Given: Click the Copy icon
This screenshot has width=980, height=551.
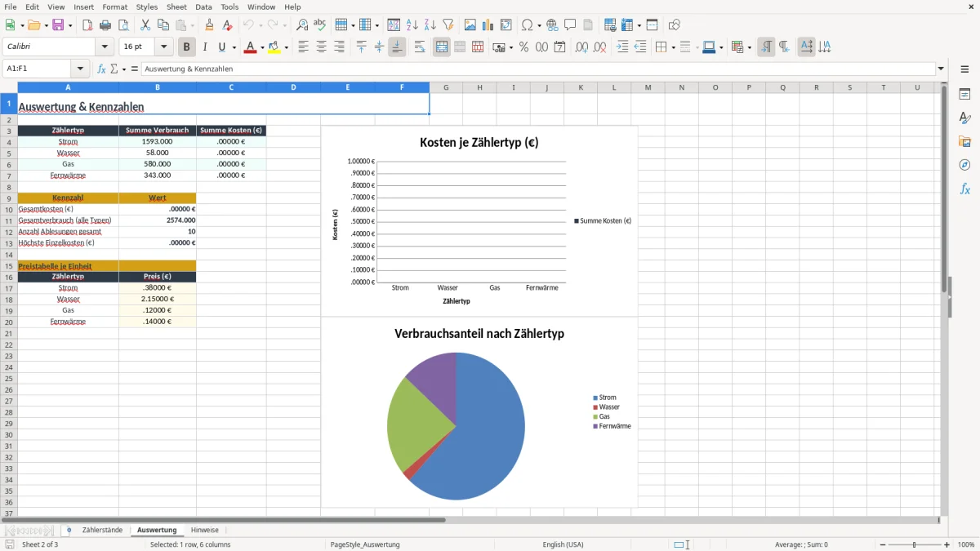Looking at the screenshot, I should pos(163,25).
